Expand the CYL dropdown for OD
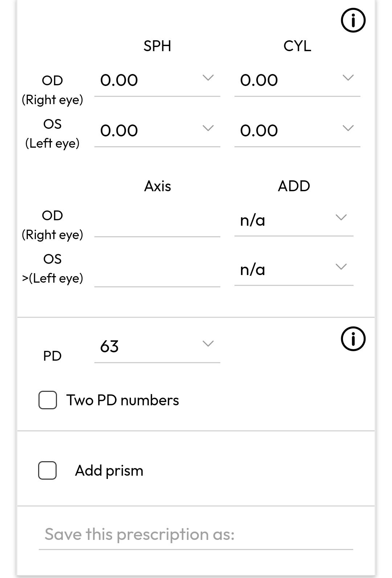This screenshot has width=392, height=578. pyautogui.click(x=348, y=77)
